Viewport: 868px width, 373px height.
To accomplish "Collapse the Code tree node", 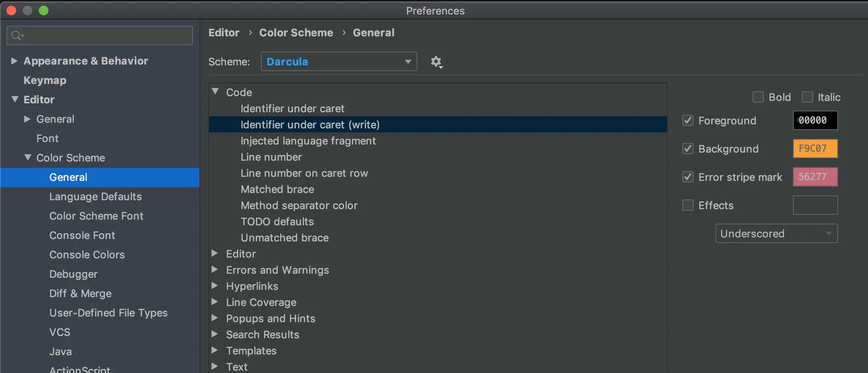I will [216, 92].
